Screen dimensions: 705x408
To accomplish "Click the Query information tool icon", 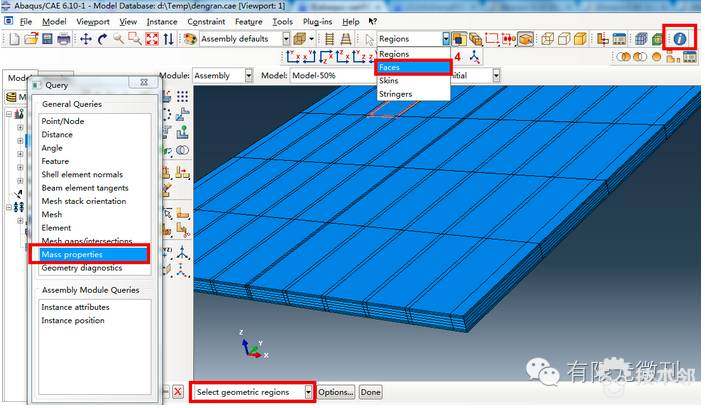I will point(680,38).
